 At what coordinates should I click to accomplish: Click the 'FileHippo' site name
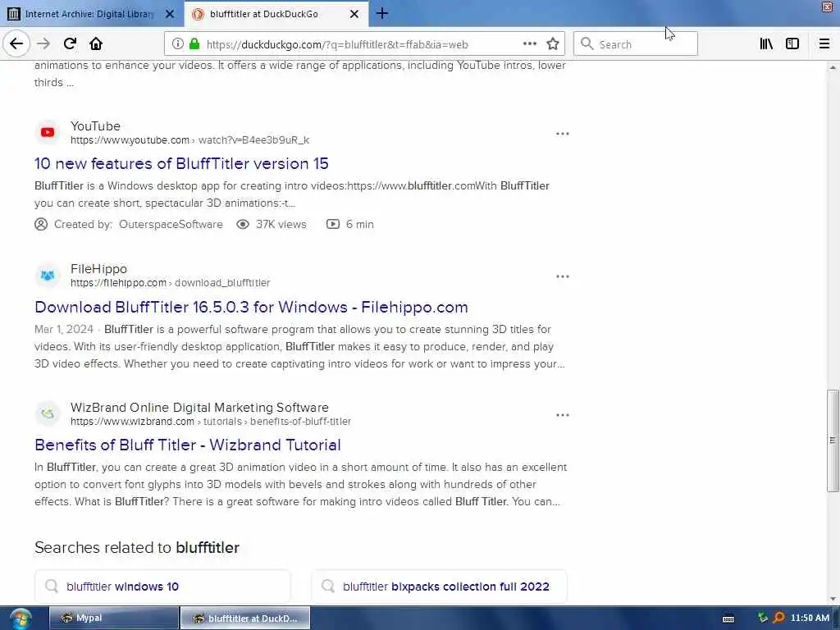point(98,269)
